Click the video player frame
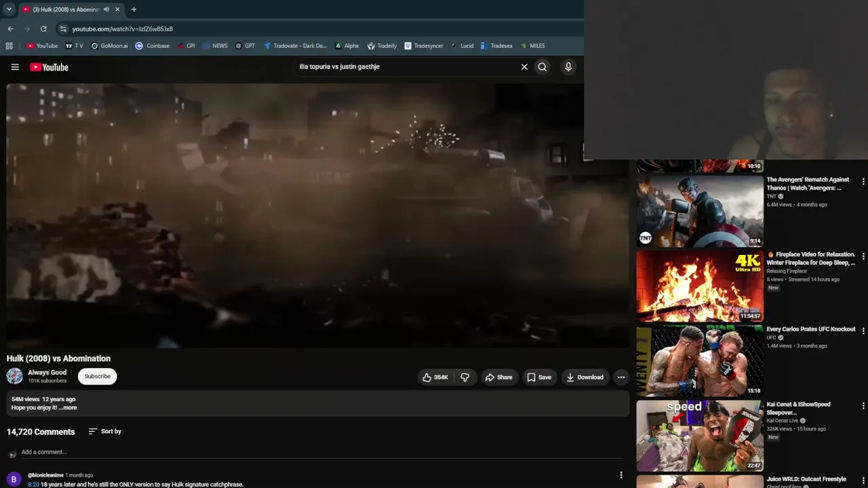868x488 pixels. pyautogui.click(x=318, y=216)
